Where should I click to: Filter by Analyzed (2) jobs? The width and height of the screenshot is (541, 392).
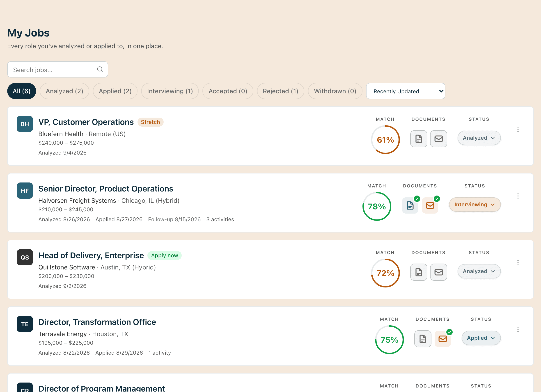[x=64, y=91]
